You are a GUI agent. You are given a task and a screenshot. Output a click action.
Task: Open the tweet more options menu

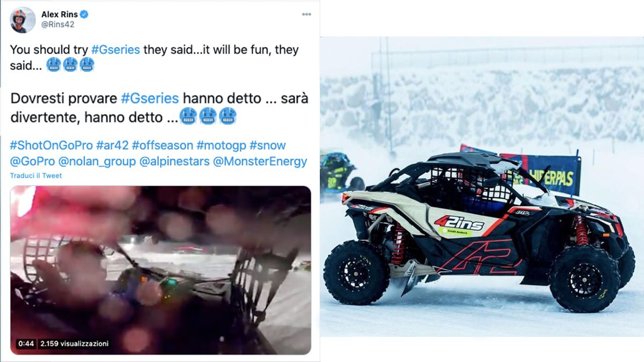(306, 14)
